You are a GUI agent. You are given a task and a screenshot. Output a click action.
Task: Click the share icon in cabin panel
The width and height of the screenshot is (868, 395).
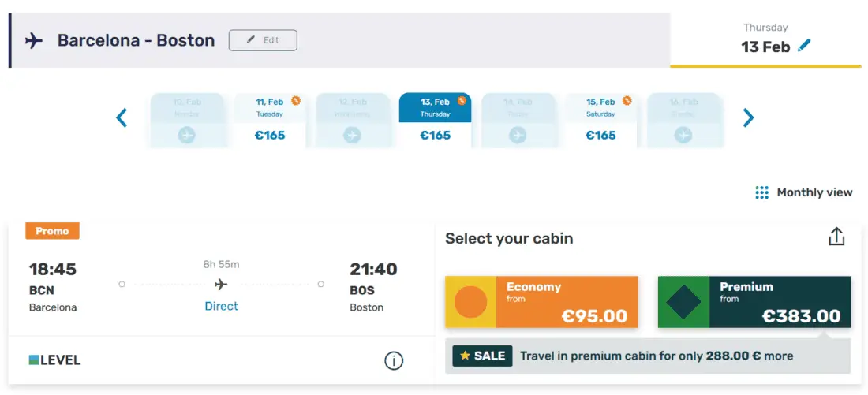836,237
